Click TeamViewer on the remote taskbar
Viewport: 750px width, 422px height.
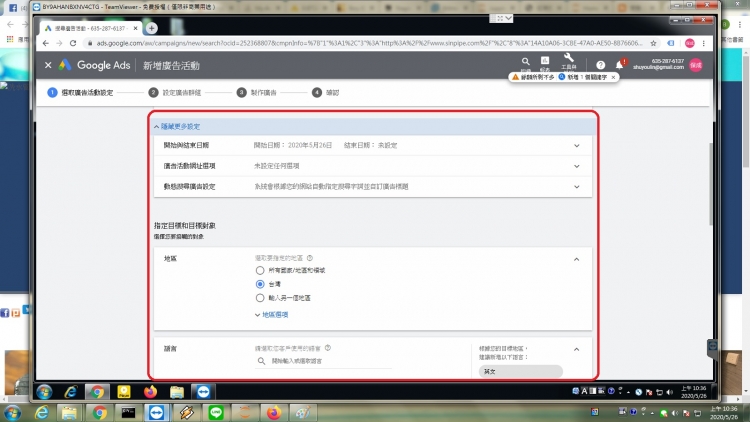point(203,392)
